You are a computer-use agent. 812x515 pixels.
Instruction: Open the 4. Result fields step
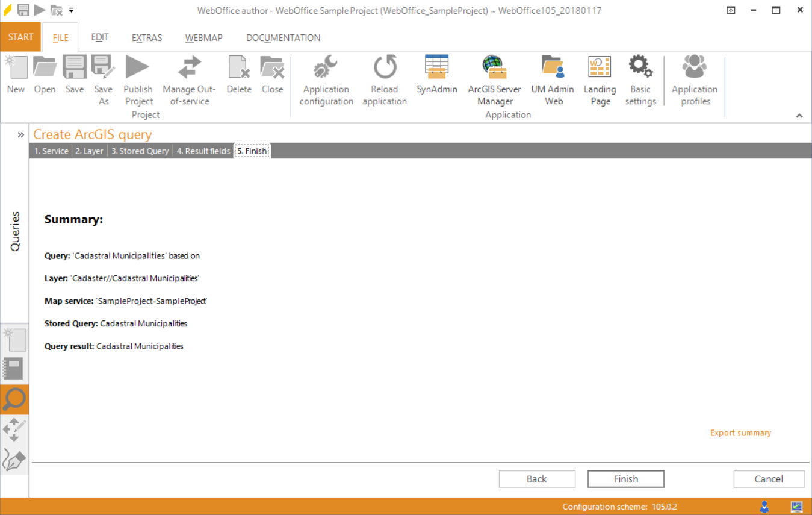[x=203, y=151]
